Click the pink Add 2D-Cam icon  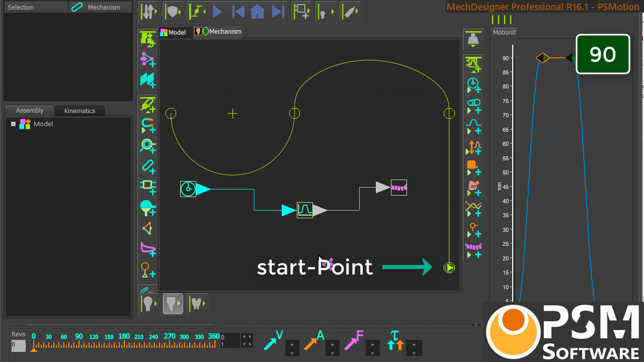473,187
